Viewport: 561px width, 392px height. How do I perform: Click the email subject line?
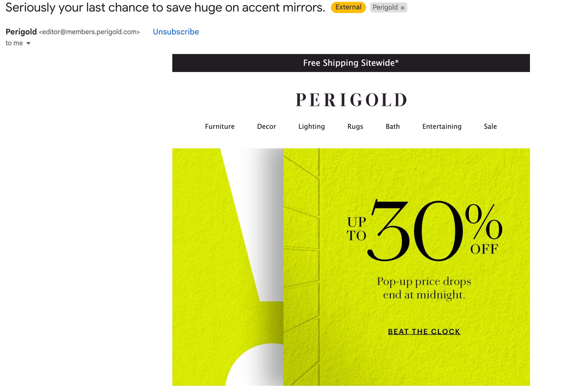point(165,7)
